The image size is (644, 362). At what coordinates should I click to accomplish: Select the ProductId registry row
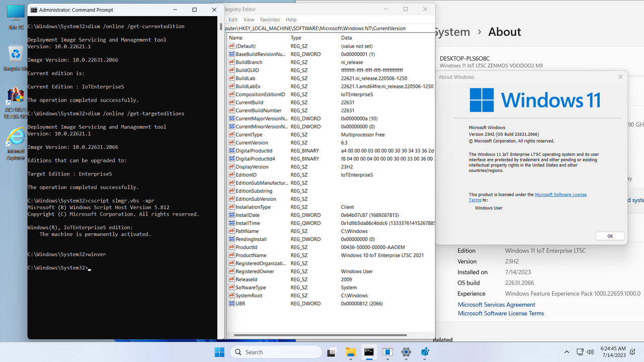click(331, 247)
